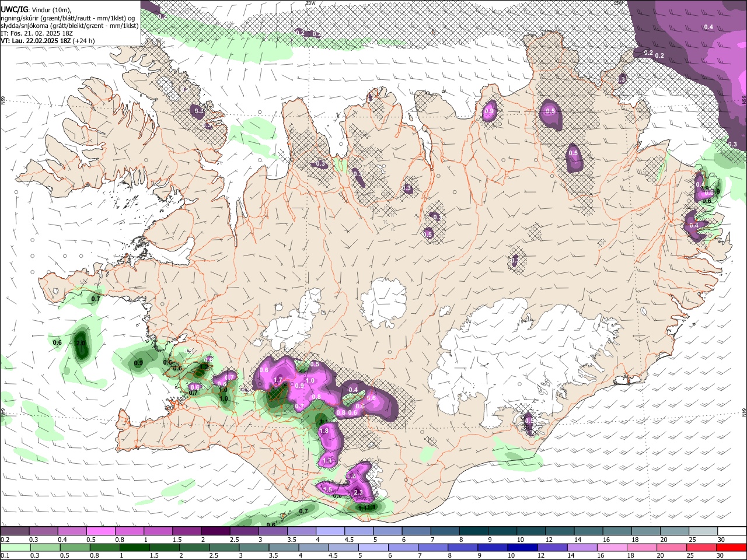Pick the light grey swatch between 25 and 30, top row
This screenshot has height=560, width=747.
point(704,531)
